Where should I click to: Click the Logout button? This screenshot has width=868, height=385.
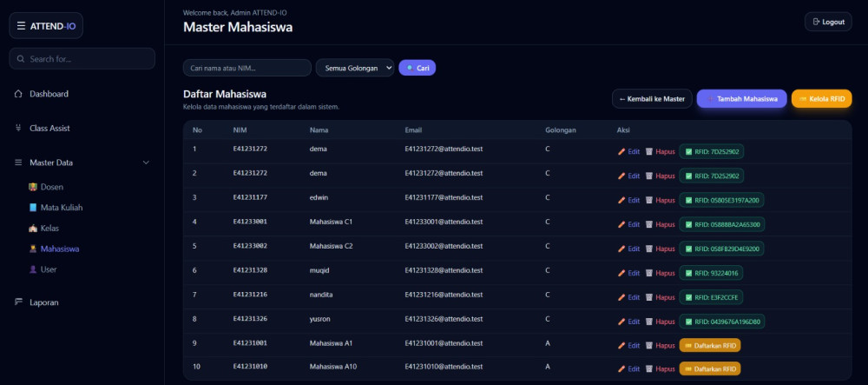click(x=827, y=22)
